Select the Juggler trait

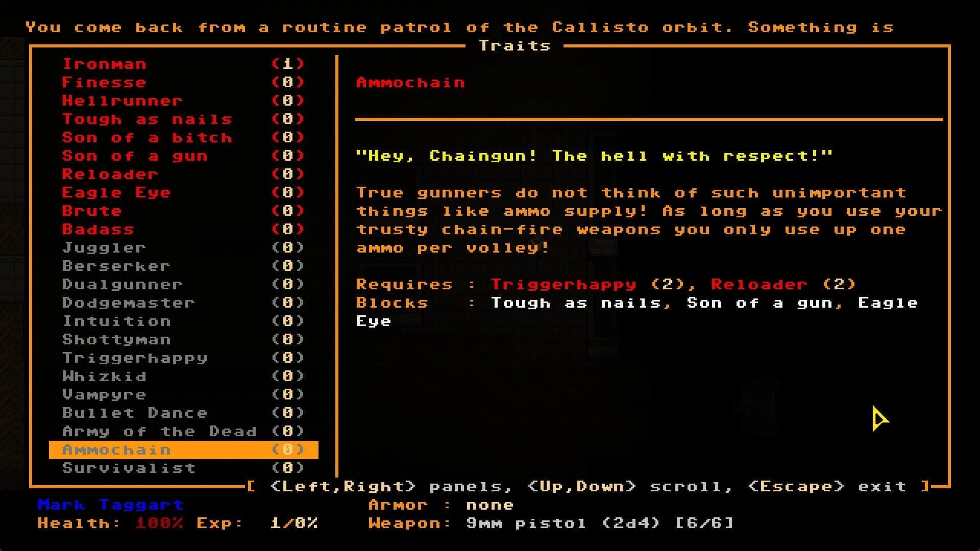[x=104, y=247]
